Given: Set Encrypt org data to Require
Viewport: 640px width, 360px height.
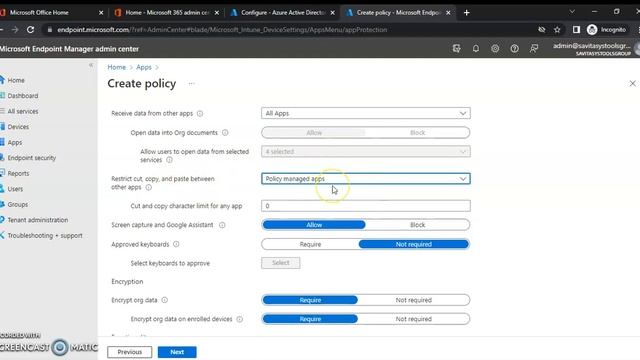Looking at the screenshot, I should tap(310, 300).
